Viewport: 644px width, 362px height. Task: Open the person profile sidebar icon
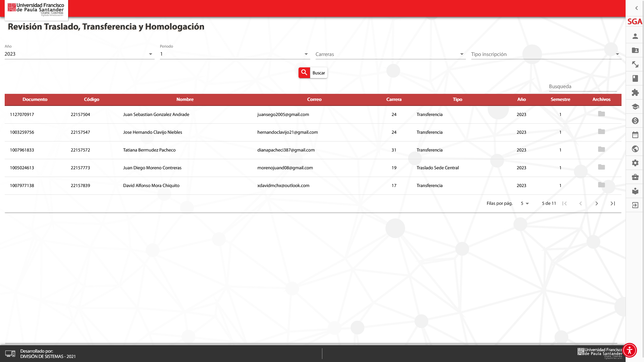click(x=635, y=36)
